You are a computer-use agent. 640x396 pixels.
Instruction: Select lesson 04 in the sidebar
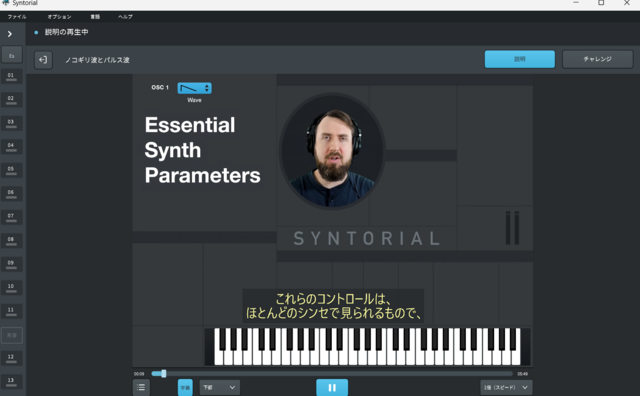point(11,147)
